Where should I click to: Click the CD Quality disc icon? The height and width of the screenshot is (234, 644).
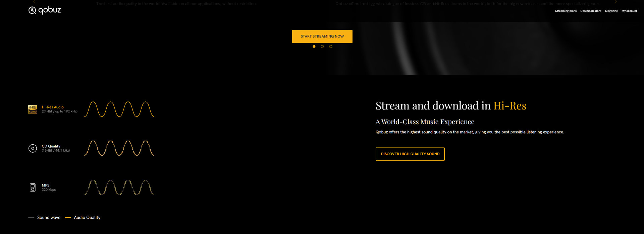pos(33,148)
